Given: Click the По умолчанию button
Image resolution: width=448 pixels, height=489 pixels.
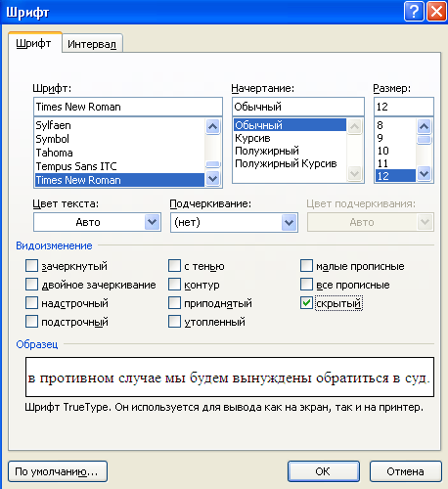Looking at the screenshot, I should click(58, 471).
